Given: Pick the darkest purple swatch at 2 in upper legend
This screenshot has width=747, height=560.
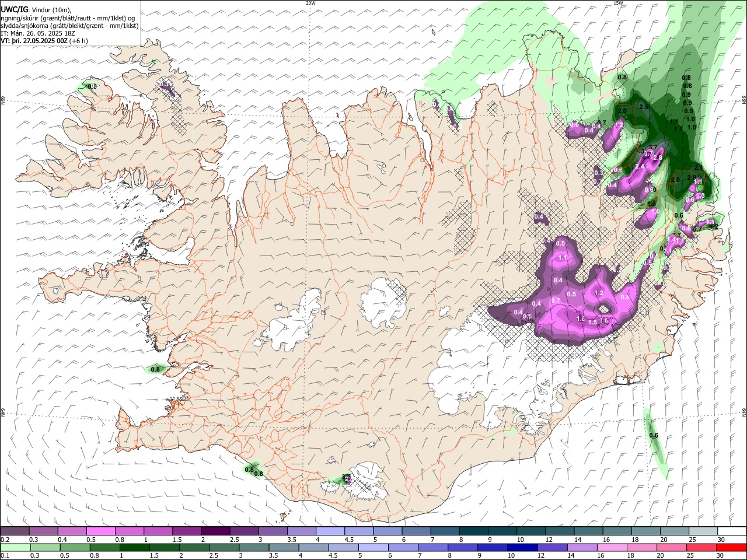Looking at the screenshot, I should tap(215, 531).
